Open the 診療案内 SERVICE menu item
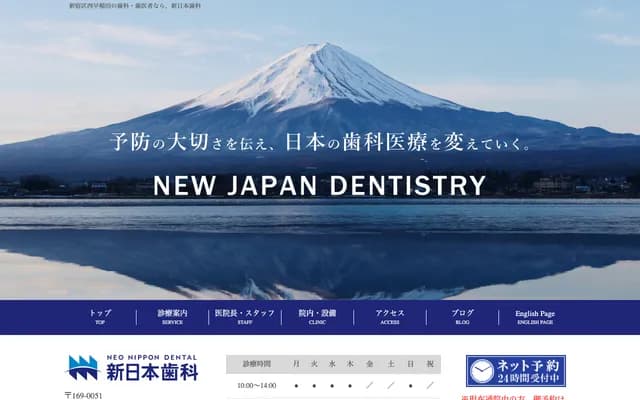 coord(172,317)
